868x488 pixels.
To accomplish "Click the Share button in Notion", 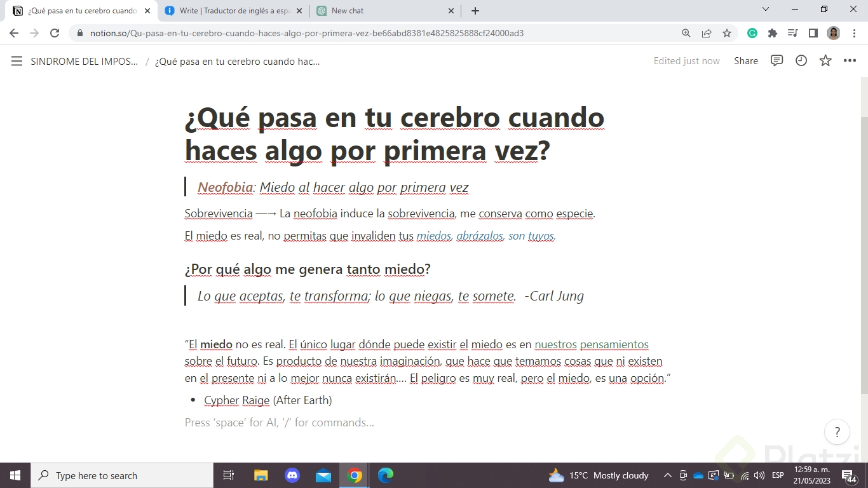I will pyautogui.click(x=745, y=61).
